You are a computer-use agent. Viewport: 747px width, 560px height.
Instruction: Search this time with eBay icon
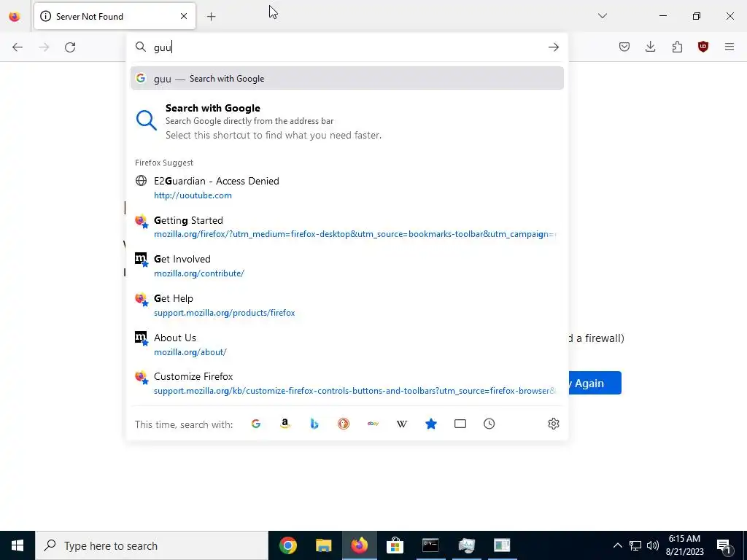click(373, 424)
